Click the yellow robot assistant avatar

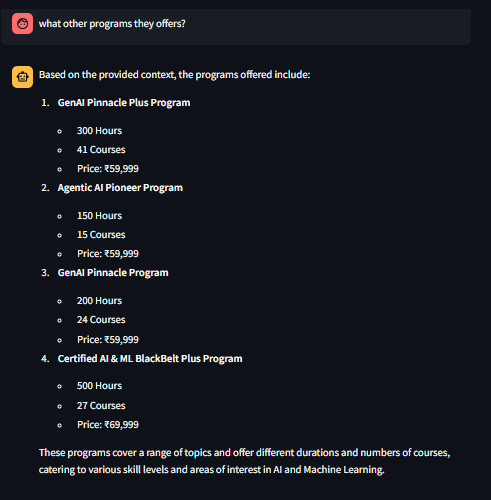pyautogui.click(x=22, y=77)
